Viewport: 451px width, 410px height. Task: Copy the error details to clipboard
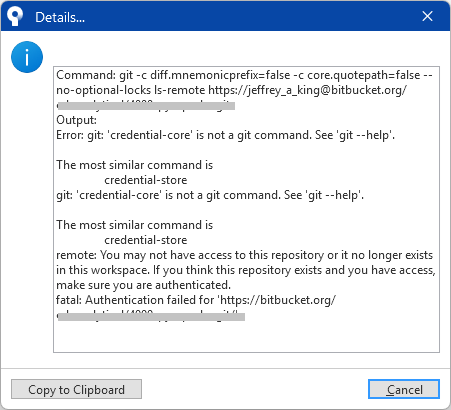click(x=76, y=389)
